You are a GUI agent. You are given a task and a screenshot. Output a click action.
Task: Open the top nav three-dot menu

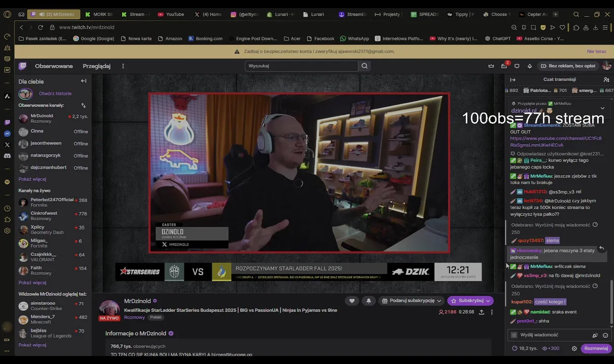coord(123,66)
